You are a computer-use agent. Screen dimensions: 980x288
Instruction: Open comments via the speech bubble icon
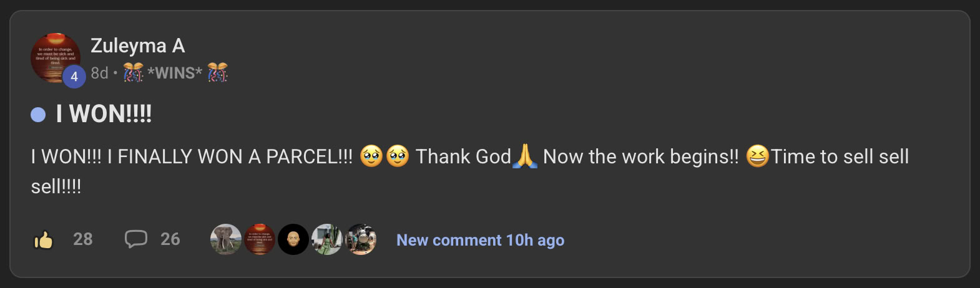(135, 239)
